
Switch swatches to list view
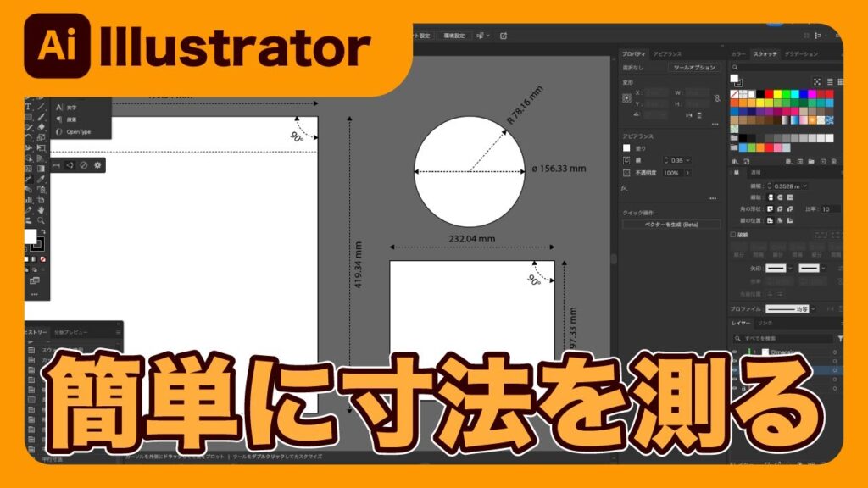tap(829, 82)
